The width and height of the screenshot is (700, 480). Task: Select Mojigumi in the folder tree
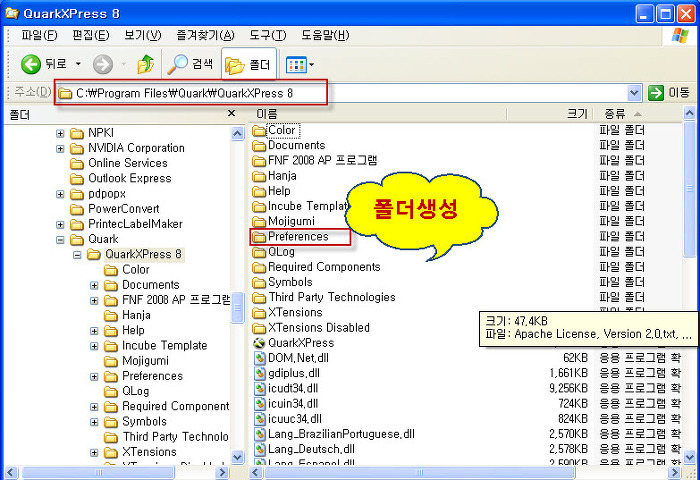146,360
